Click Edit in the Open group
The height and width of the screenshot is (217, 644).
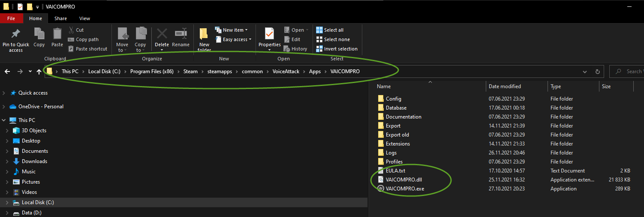point(292,39)
